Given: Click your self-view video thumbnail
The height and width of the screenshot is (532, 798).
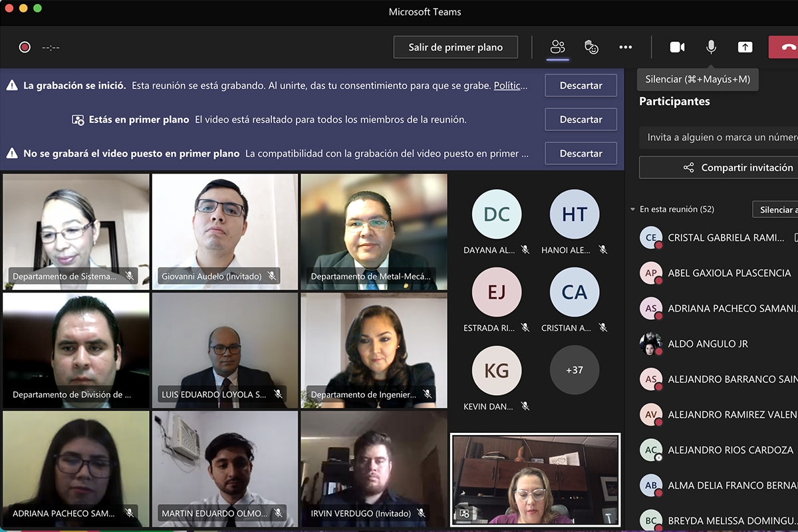Looking at the screenshot, I should [x=535, y=479].
